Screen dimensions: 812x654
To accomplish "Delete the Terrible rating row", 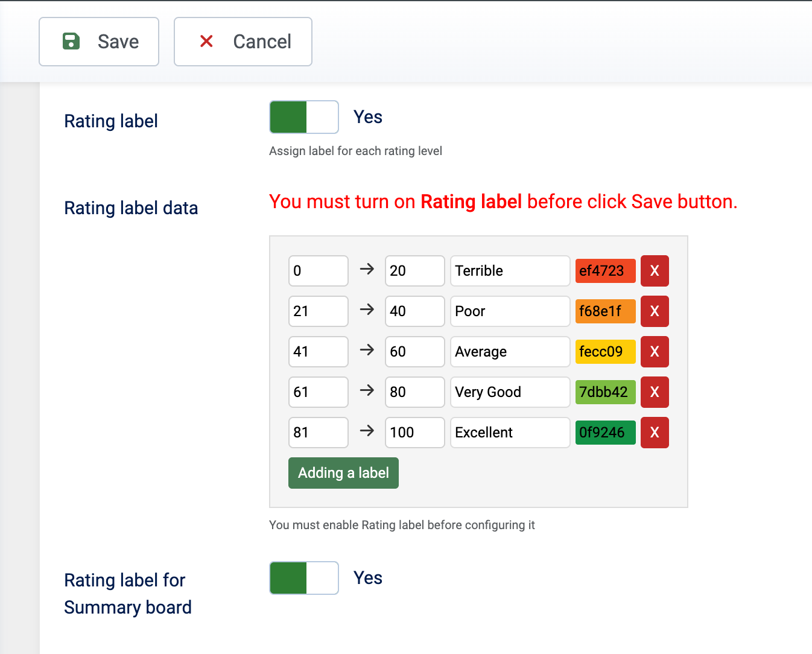I will click(x=655, y=270).
